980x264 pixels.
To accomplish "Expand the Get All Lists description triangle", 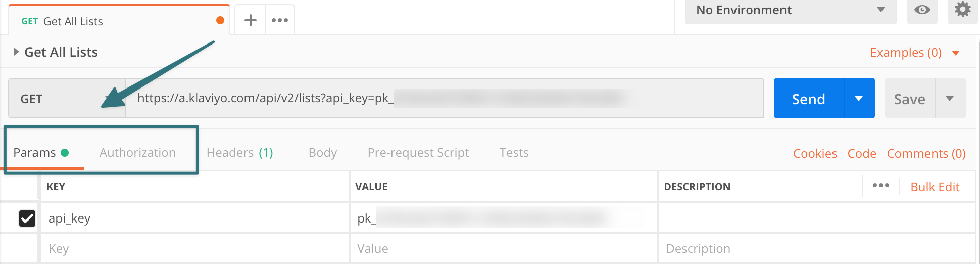I will pyautogui.click(x=16, y=52).
